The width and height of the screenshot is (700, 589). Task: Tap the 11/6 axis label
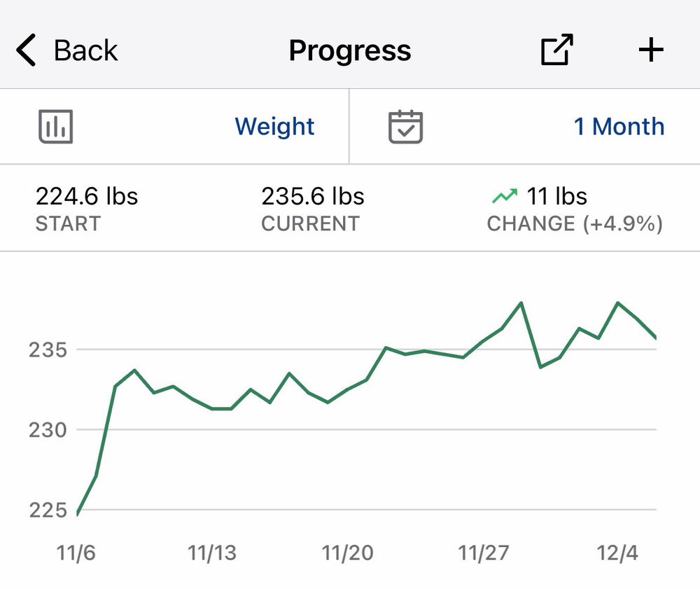(x=74, y=551)
